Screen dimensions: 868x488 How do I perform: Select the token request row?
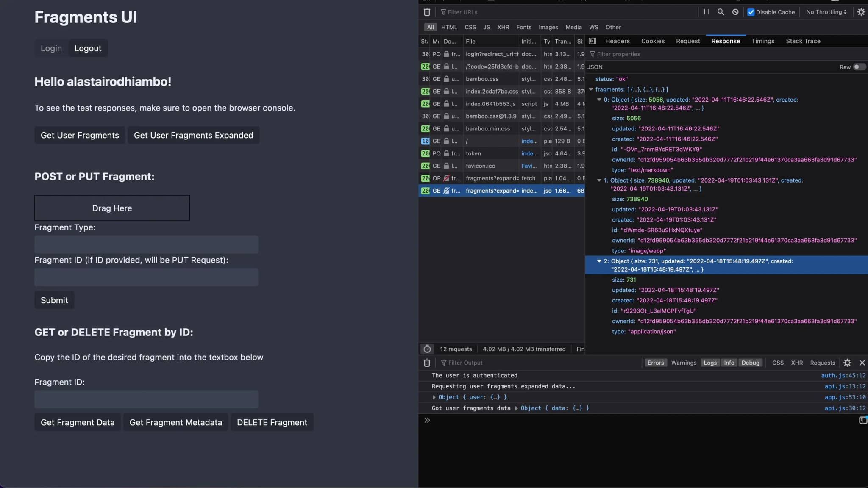coord(502,153)
